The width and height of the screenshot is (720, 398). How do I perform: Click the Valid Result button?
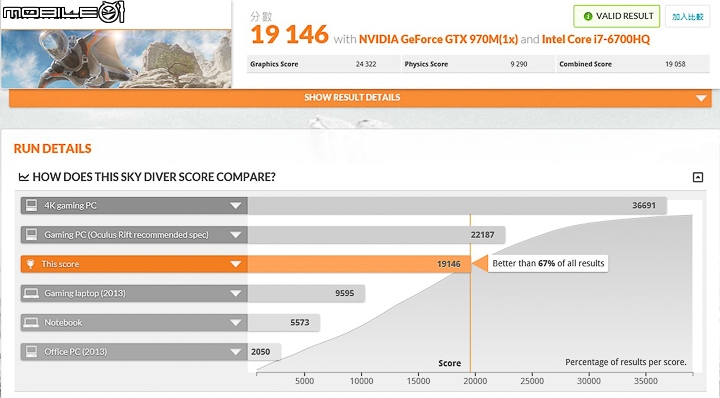coord(617,17)
